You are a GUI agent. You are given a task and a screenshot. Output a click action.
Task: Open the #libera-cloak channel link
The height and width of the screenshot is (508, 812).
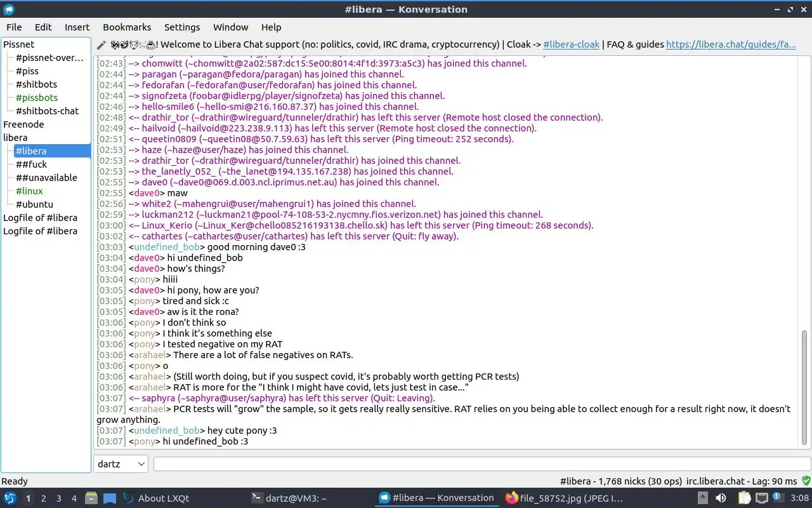tap(572, 45)
